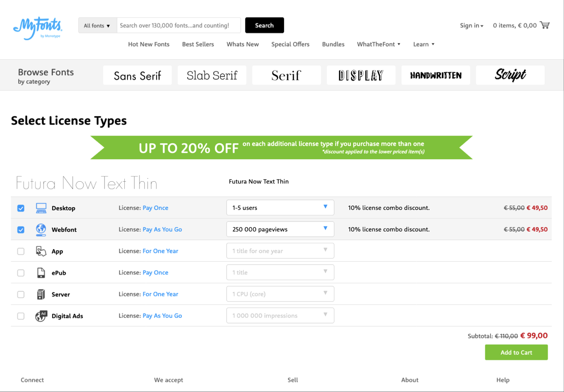The width and height of the screenshot is (564, 392).
Task: Open the All fonts search filter
Action: pyautogui.click(x=97, y=26)
